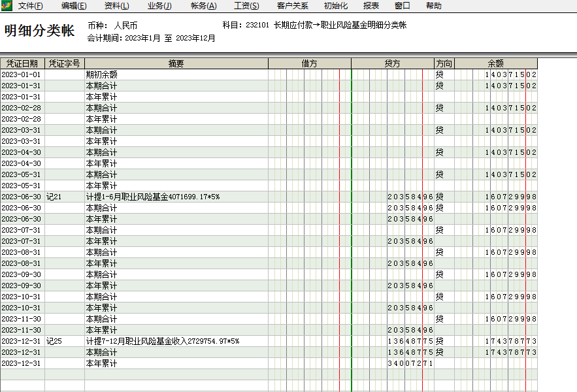Click the 凭证日期 column header
Screen dimensions: 577x392
22,63
